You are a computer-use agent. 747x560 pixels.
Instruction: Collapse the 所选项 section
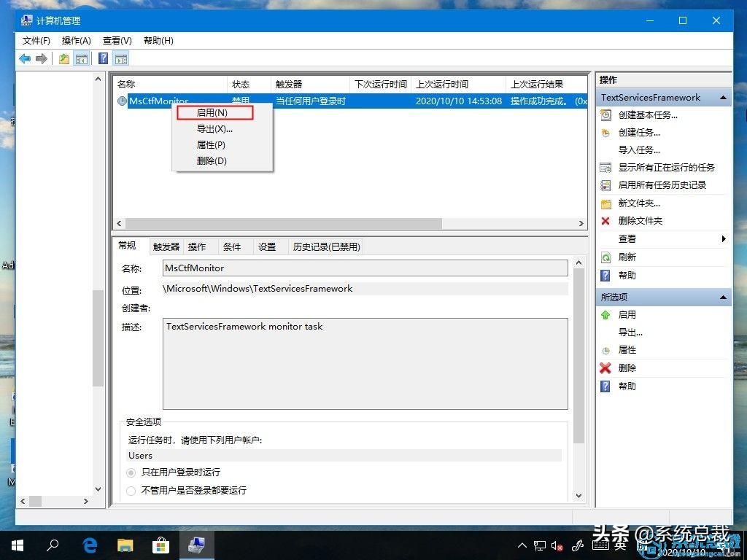[722, 297]
